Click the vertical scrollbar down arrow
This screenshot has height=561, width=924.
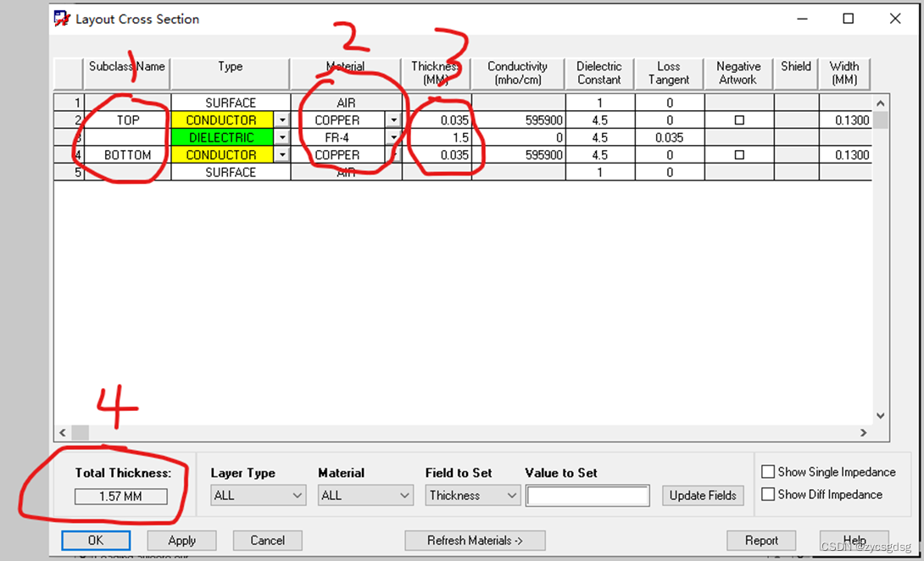point(880,416)
